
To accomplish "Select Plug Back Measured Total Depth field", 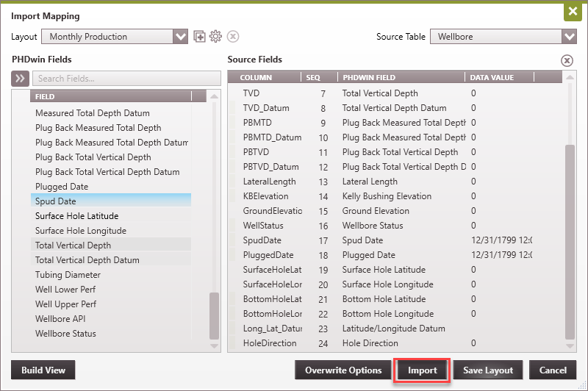I will tap(111, 127).
